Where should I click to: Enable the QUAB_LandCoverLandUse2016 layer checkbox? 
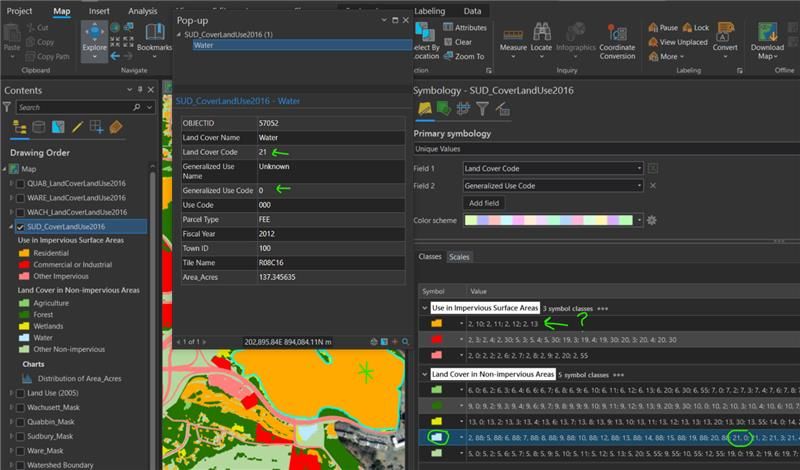pos(20,184)
